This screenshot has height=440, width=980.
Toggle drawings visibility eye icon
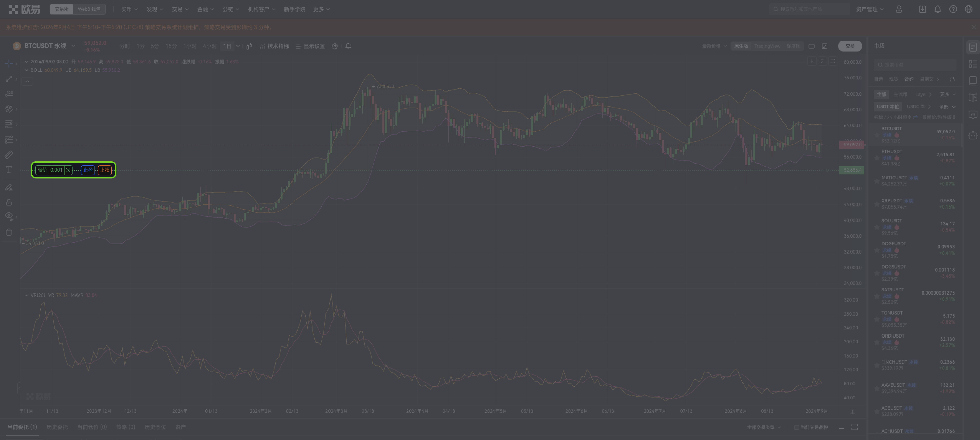[9, 216]
